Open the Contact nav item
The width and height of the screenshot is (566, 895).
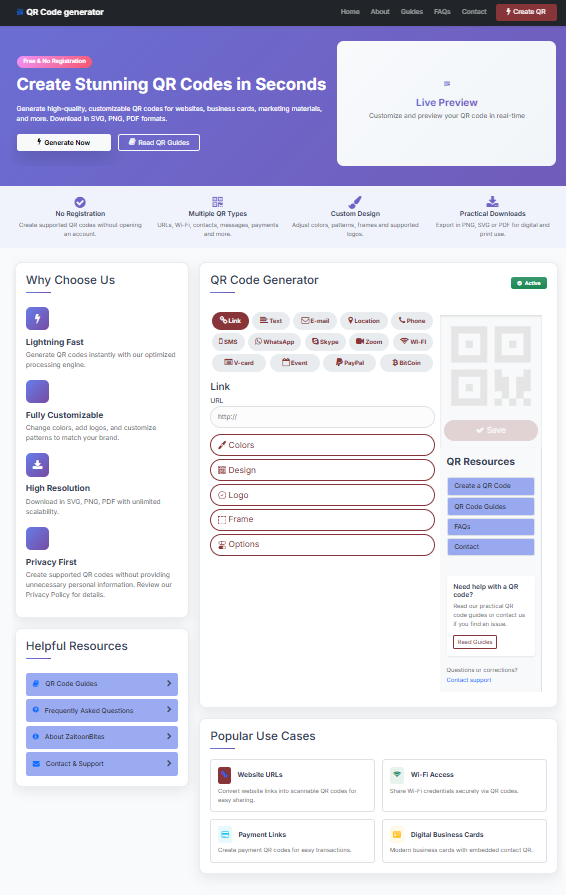pyautogui.click(x=474, y=11)
